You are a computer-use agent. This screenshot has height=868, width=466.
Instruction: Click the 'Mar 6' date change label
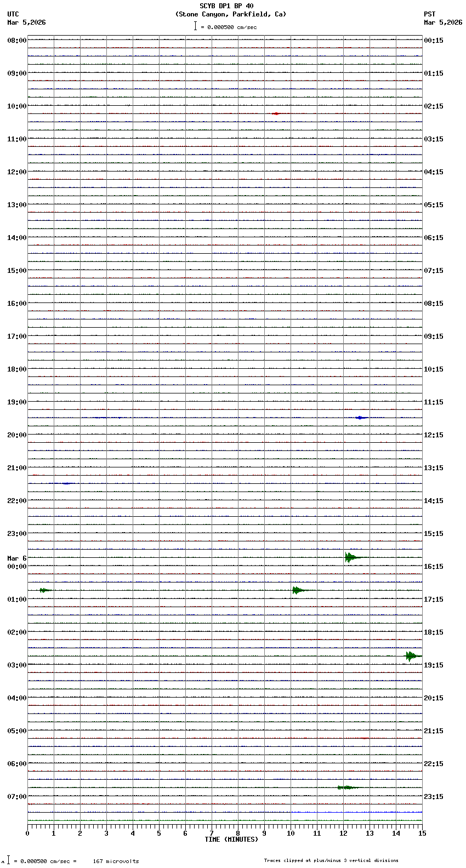click(17, 558)
